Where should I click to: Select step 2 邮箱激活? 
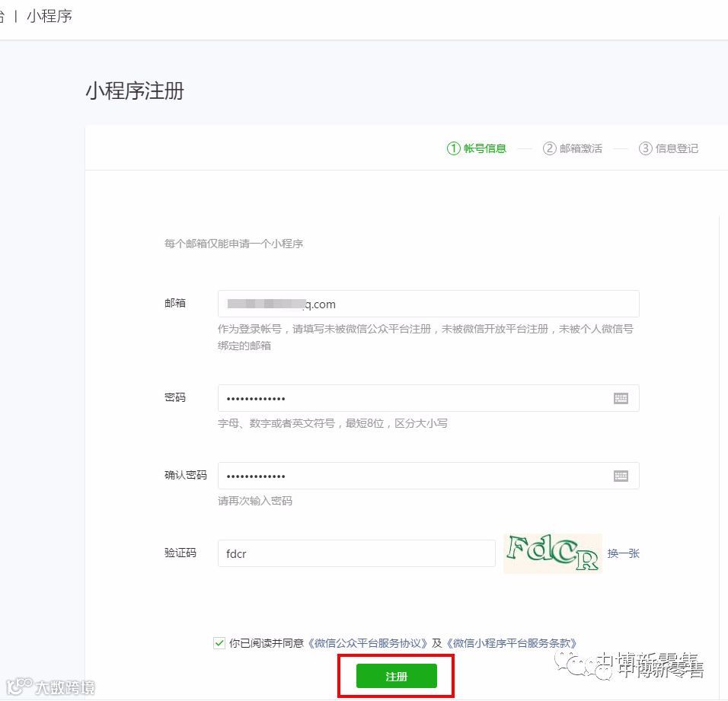point(573,148)
